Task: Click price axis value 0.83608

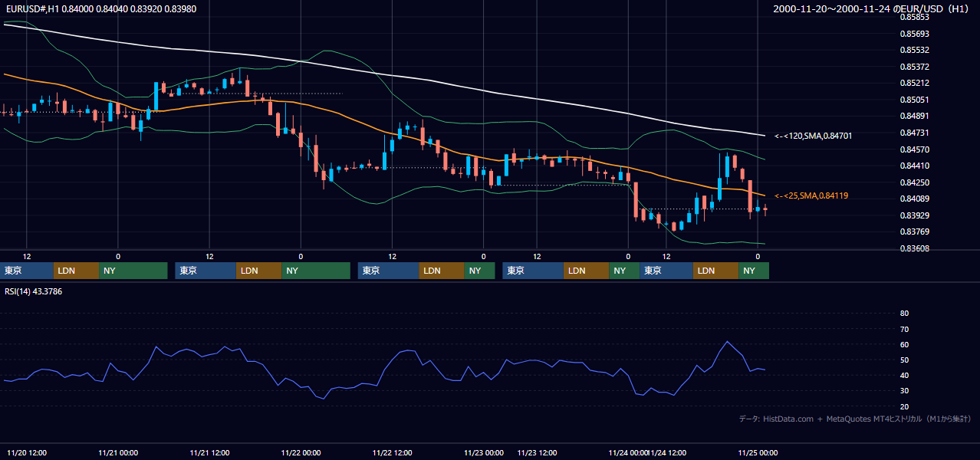Action: coord(914,248)
